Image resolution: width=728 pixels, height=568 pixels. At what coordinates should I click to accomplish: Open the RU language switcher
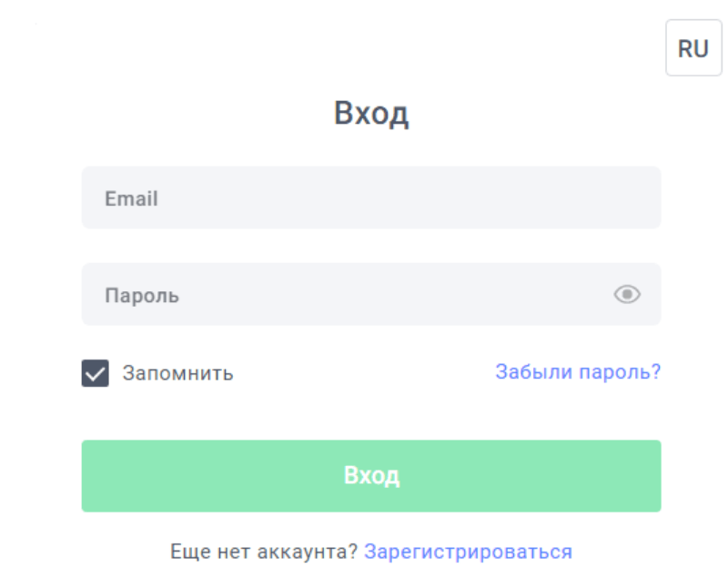click(693, 48)
